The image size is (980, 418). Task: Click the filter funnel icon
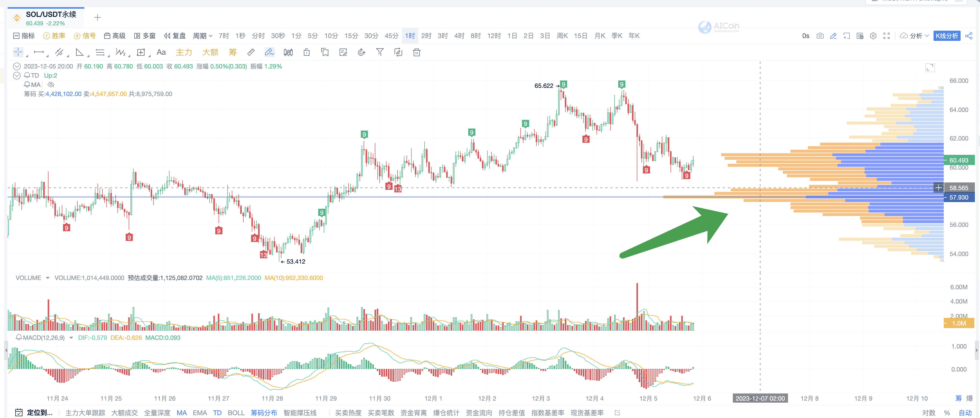[380, 53]
